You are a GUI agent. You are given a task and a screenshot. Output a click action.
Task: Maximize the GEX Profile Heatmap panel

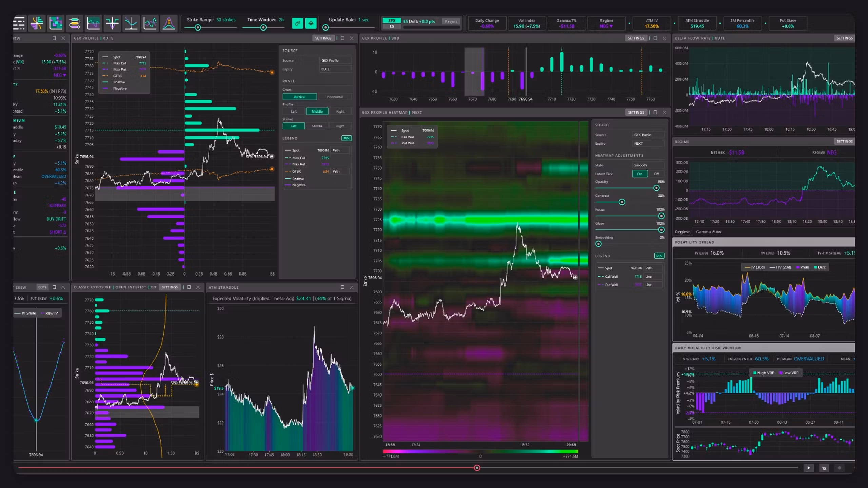655,112
